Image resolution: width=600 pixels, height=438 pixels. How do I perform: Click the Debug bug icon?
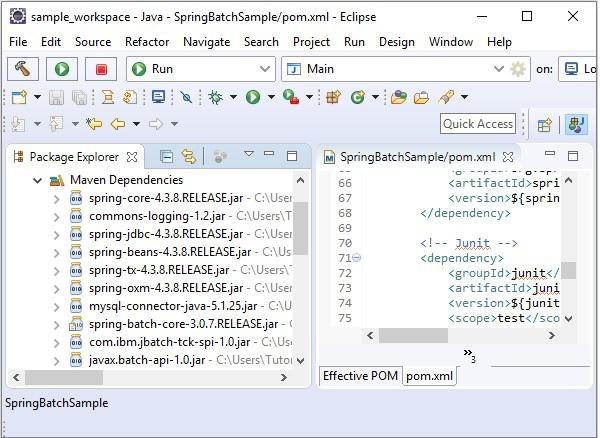[215, 97]
